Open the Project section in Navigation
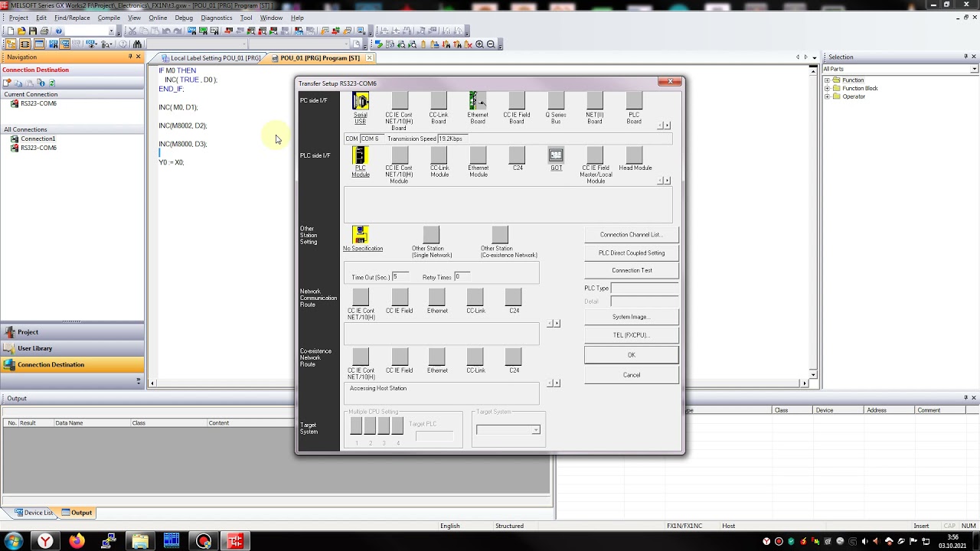 72,332
